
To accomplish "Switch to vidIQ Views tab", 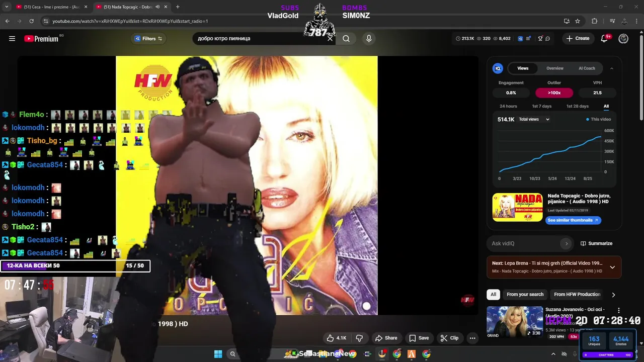I will pos(523,68).
